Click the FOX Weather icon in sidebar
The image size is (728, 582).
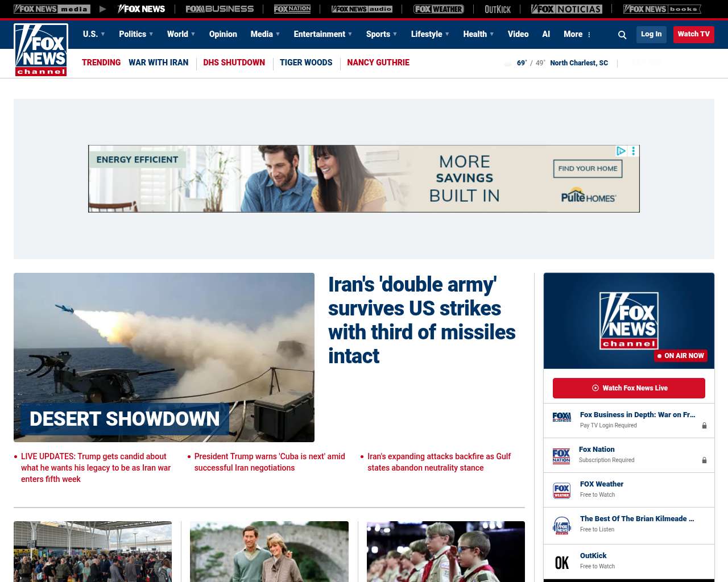pos(562,490)
